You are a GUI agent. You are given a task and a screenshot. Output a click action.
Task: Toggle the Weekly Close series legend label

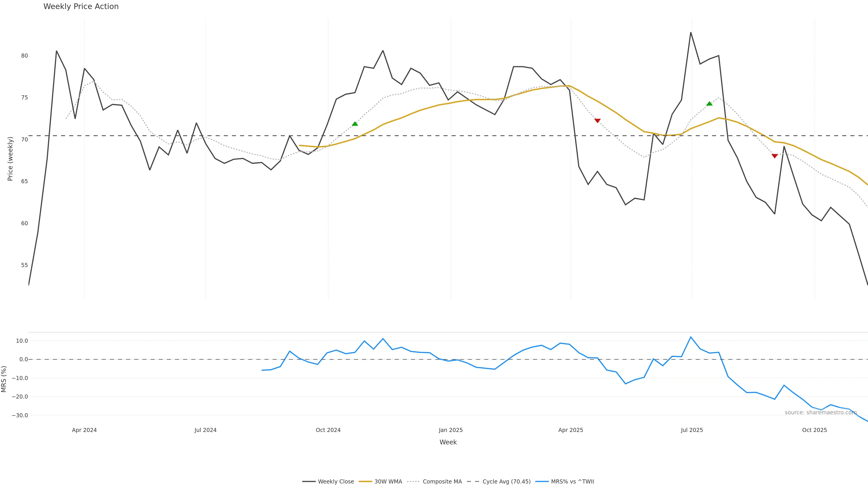click(x=336, y=482)
